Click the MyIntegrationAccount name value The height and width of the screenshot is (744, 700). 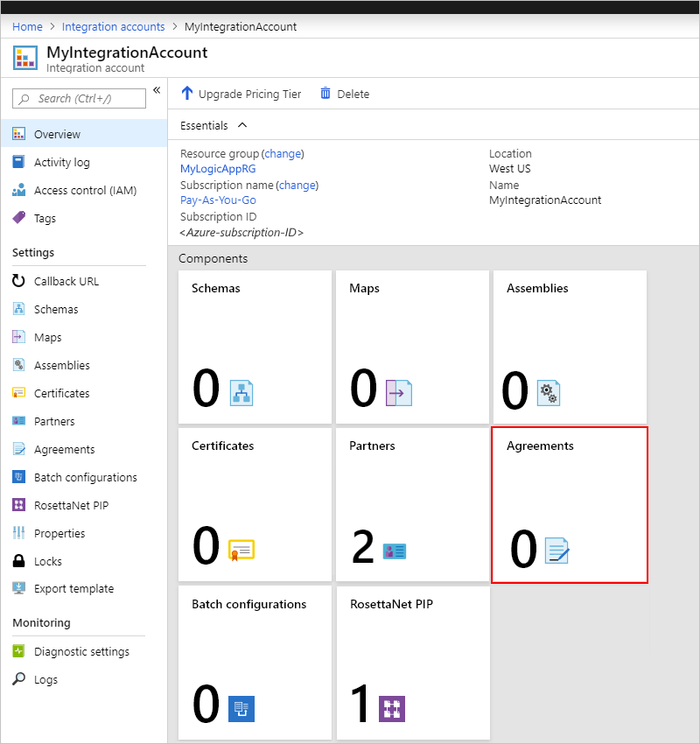tap(545, 200)
